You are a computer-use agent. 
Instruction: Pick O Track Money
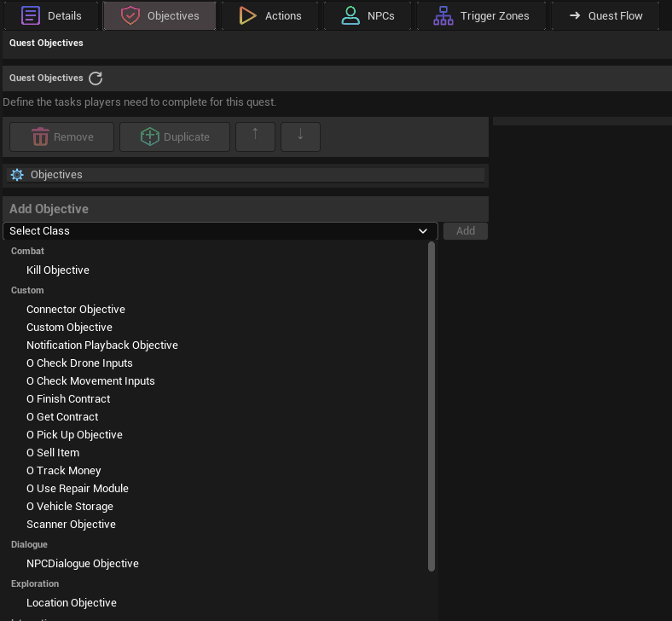[x=63, y=471]
